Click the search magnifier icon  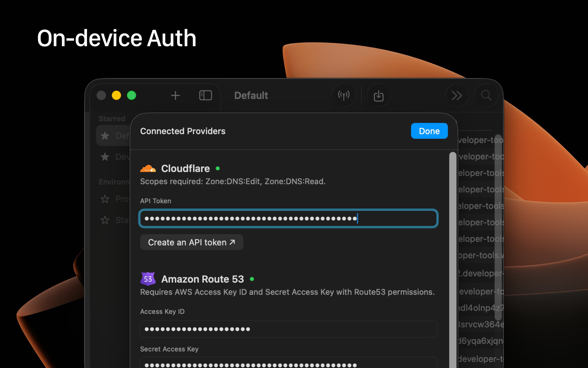tap(486, 95)
